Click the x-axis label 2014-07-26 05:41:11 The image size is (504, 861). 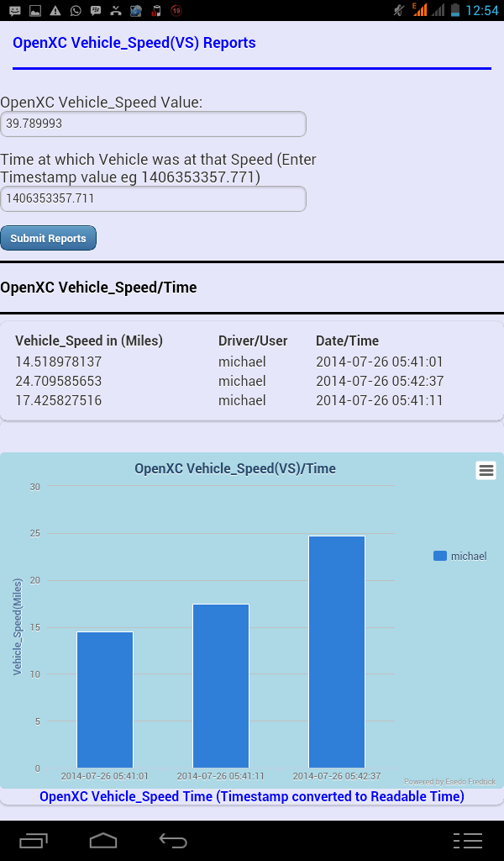[220, 776]
